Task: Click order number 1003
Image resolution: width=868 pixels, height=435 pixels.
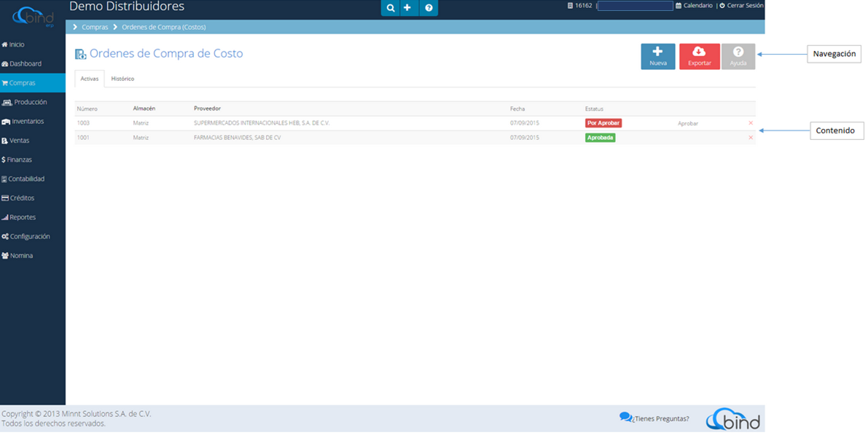Action: 83,123
